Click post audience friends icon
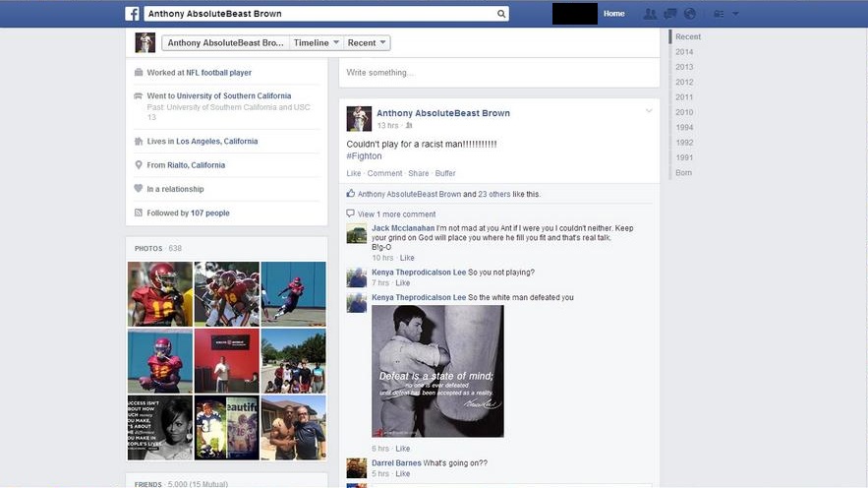This screenshot has width=868, height=488. click(x=409, y=126)
